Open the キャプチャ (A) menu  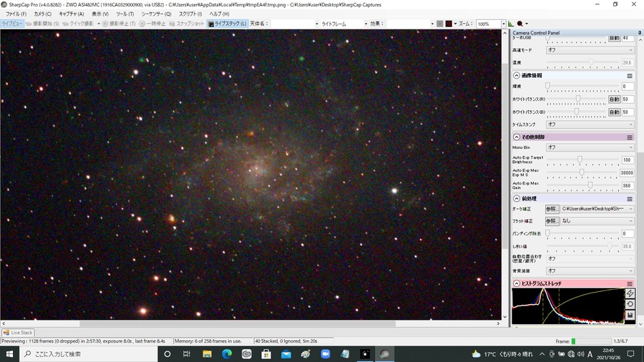[x=72, y=14]
